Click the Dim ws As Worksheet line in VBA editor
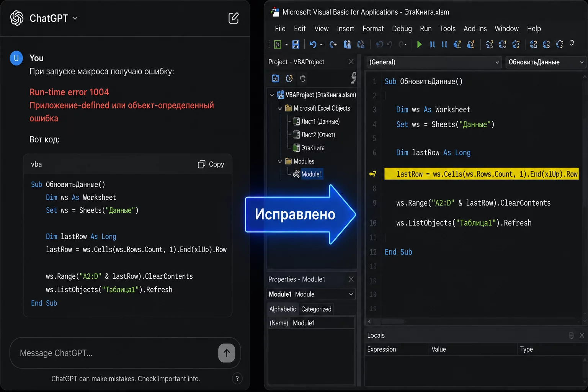This screenshot has width=588, height=392. pyautogui.click(x=433, y=109)
